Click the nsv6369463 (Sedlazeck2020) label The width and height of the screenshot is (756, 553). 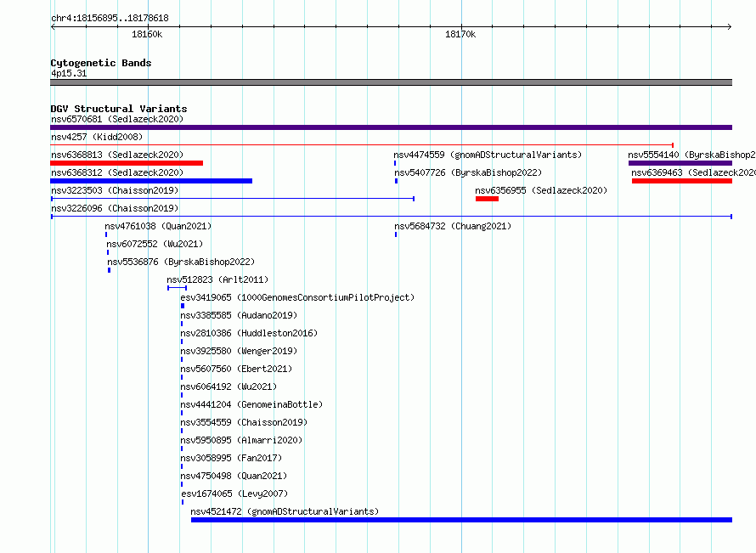tap(694, 172)
